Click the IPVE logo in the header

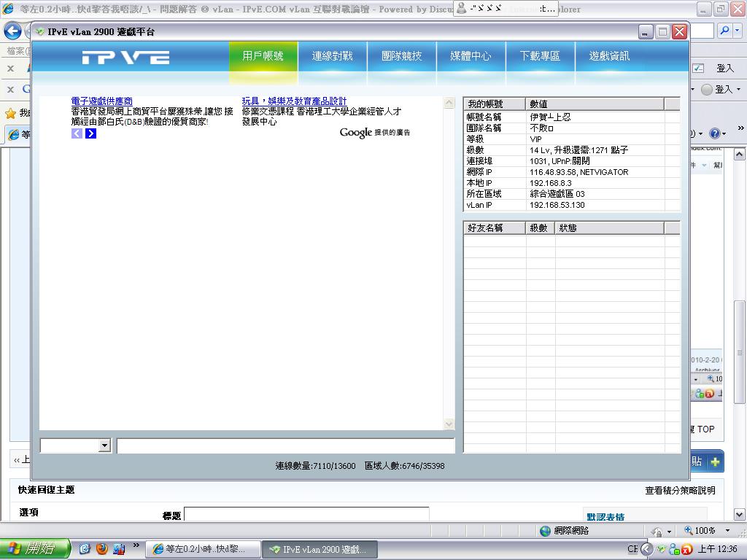[x=125, y=58]
